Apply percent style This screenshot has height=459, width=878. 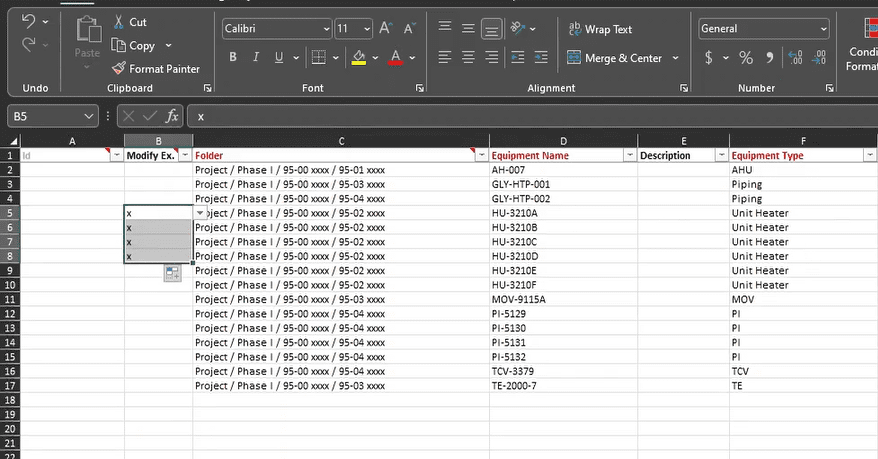coord(746,57)
